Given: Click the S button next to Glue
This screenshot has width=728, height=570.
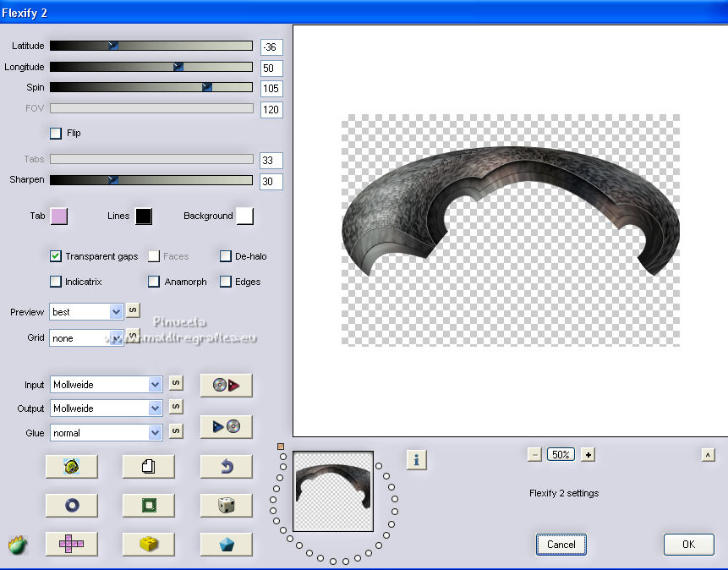Looking at the screenshot, I should coord(176,430).
